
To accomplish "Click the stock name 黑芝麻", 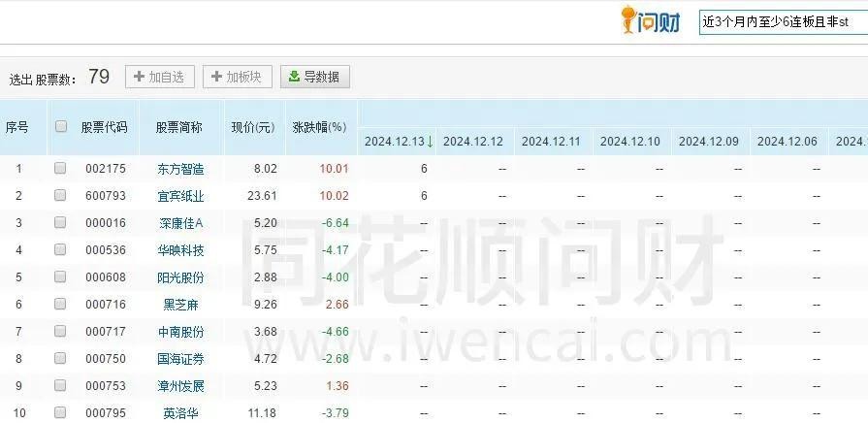I will pyautogui.click(x=180, y=305).
